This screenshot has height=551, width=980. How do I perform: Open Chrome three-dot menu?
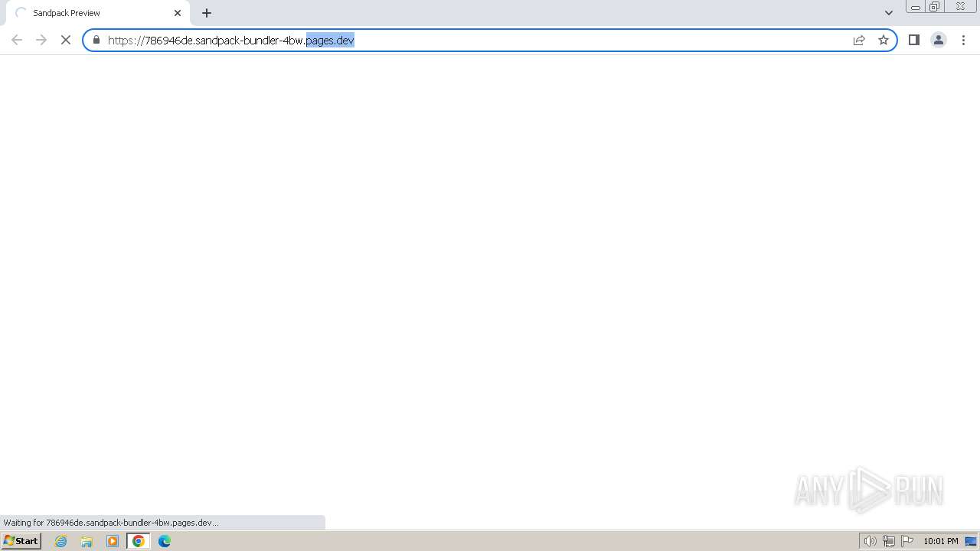(963, 40)
